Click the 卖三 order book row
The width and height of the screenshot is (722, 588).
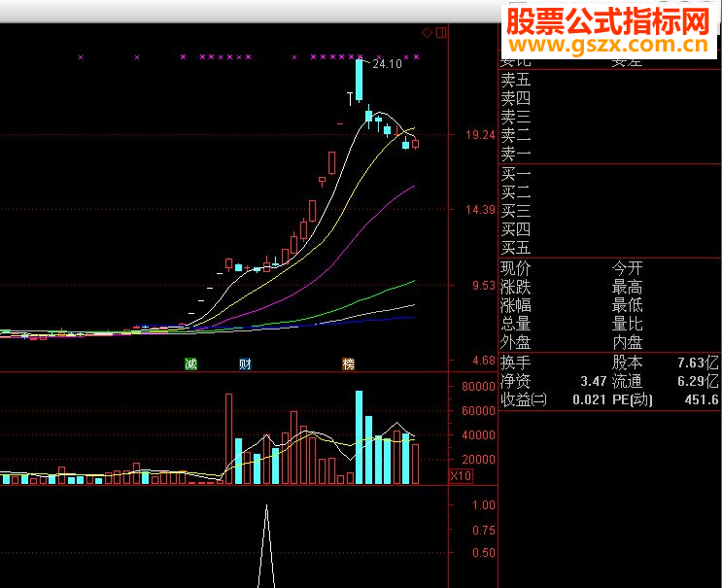pyautogui.click(x=609, y=117)
